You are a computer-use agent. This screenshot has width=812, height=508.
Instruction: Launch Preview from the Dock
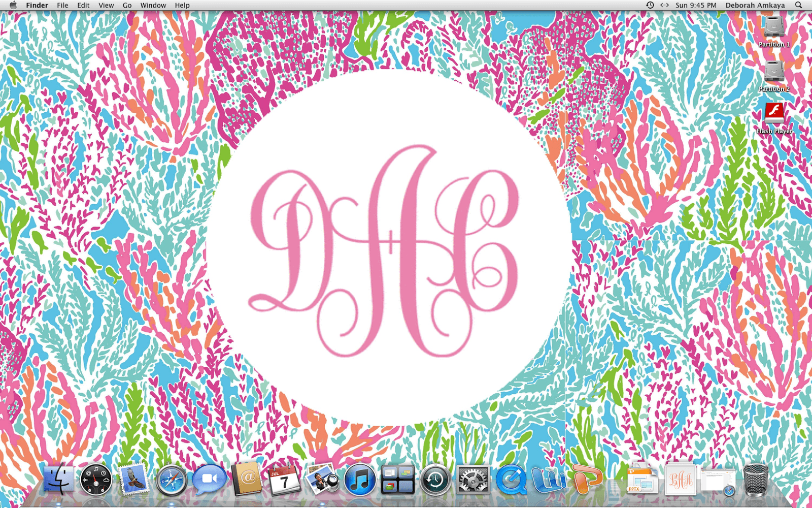tap(322, 479)
